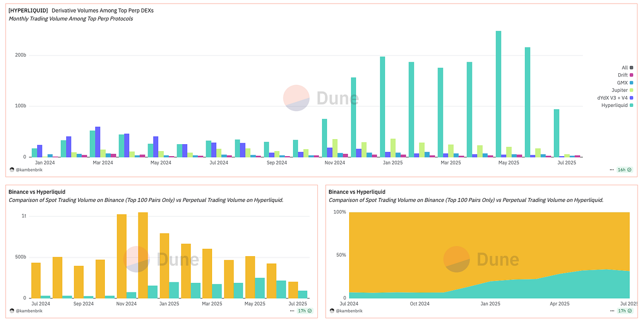Toggle the Drift series in the legend
This screenshot has height=322, width=644.
(x=626, y=75)
